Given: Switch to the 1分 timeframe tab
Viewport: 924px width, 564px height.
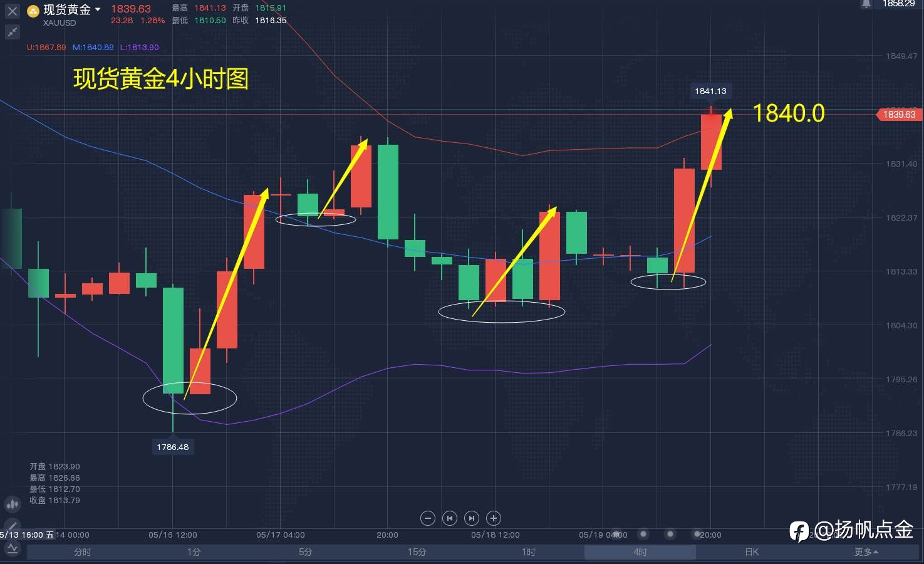Looking at the screenshot, I should click(x=194, y=552).
